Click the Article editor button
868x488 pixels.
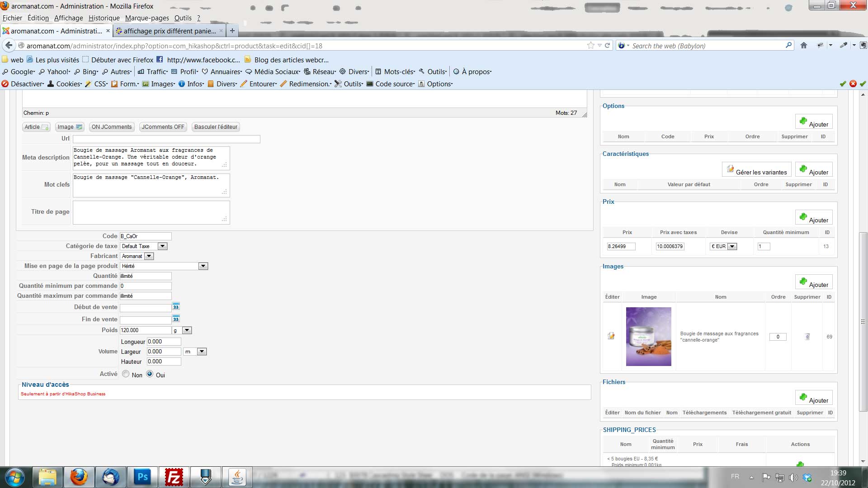(36, 127)
